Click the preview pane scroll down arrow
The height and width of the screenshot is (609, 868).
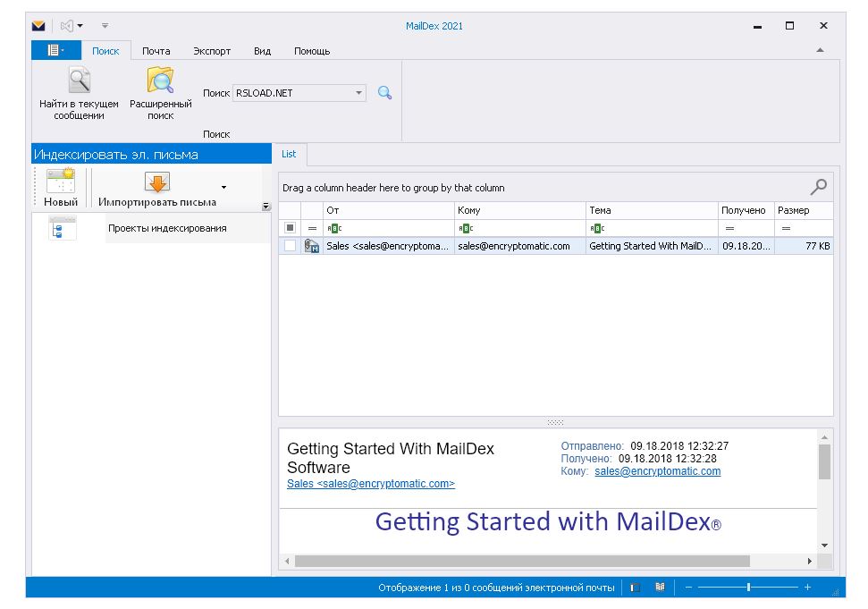[824, 546]
